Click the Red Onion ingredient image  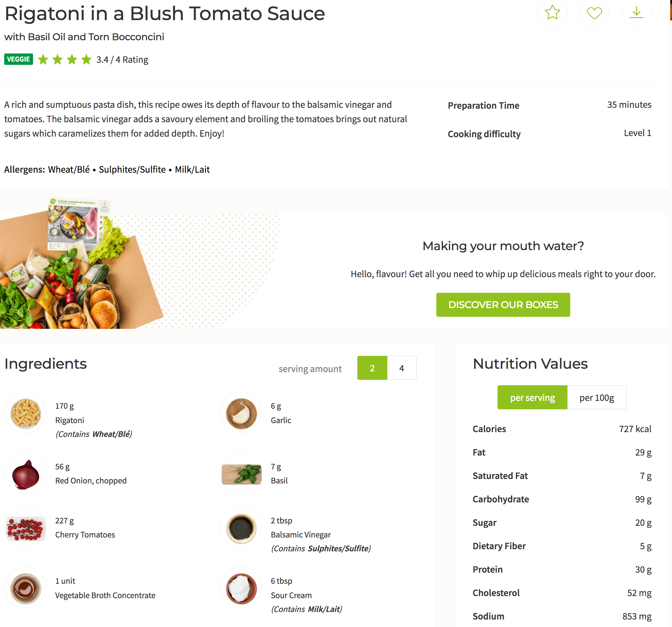(25, 473)
